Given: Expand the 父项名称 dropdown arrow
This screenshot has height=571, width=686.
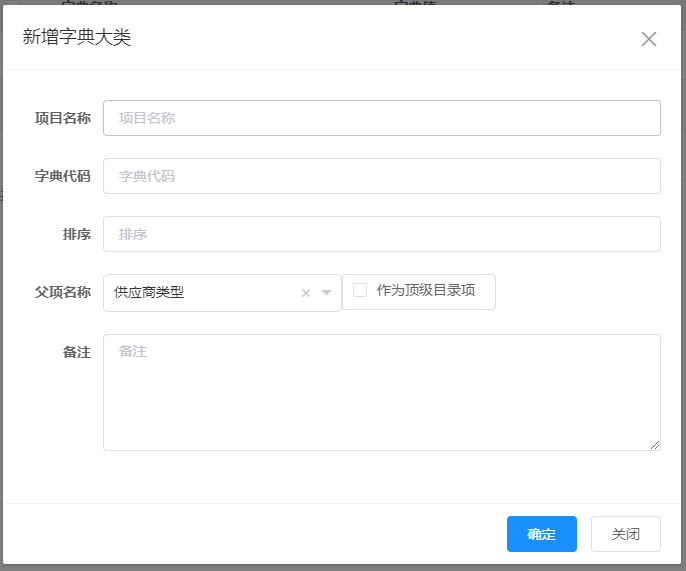Looking at the screenshot, I should click(x=326, y=293).
